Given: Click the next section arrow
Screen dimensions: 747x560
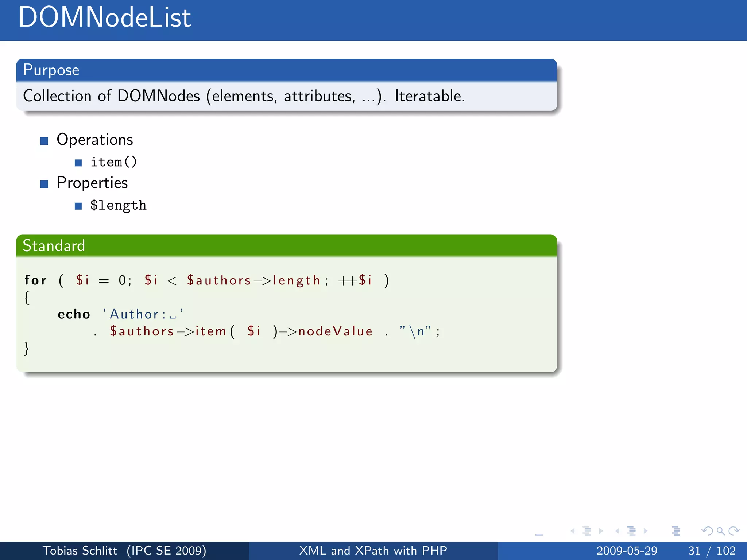Looking at the screenshot, I should 646,531.
